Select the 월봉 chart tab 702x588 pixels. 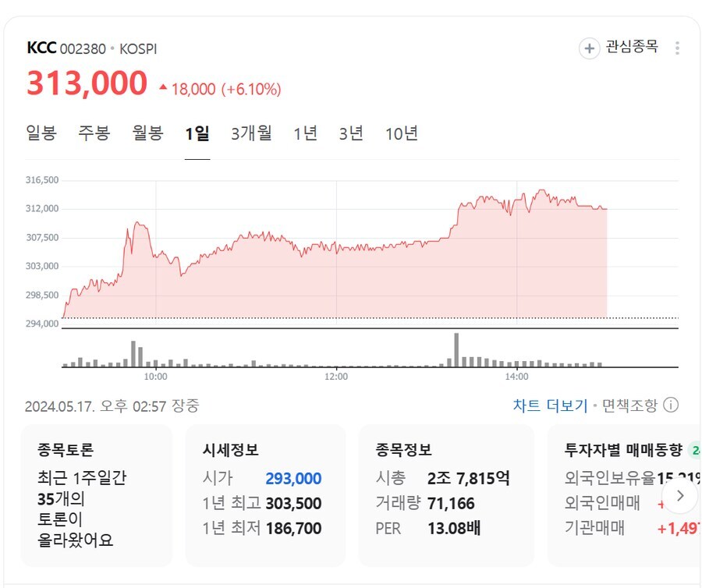(x=147, y=133)
